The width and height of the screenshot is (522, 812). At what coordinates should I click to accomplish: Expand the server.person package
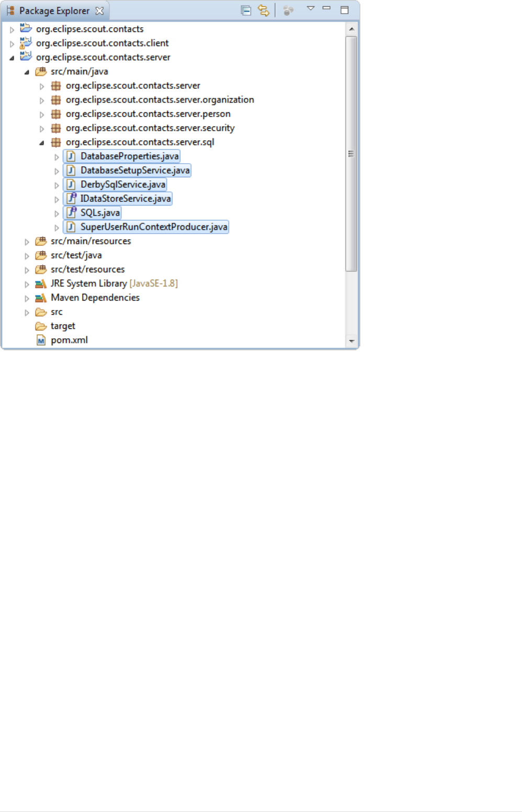42,115
